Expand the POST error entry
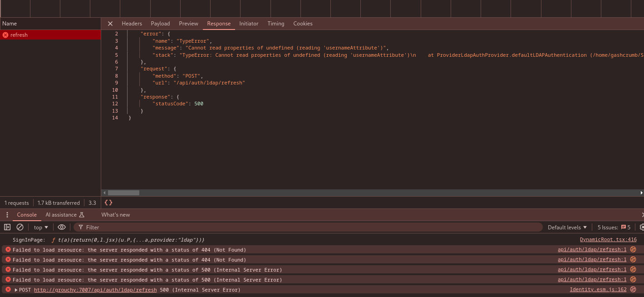 (16, 290)
